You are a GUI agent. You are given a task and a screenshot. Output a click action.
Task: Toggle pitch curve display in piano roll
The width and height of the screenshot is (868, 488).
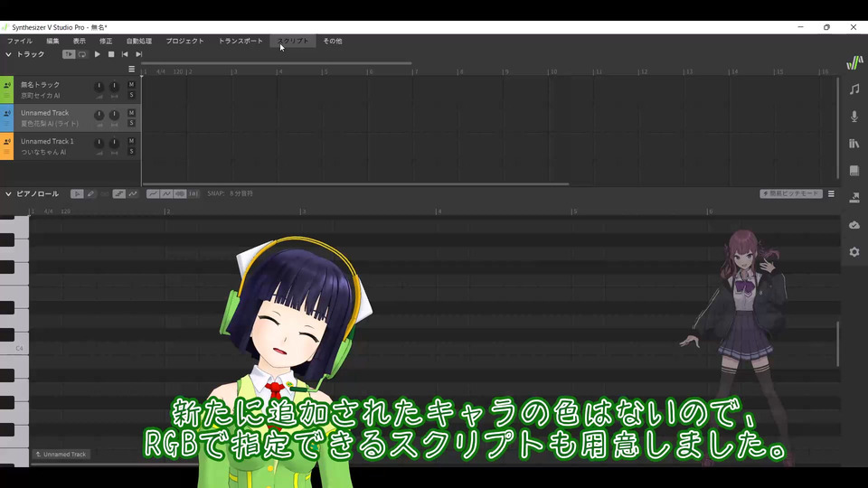[153, 193]
